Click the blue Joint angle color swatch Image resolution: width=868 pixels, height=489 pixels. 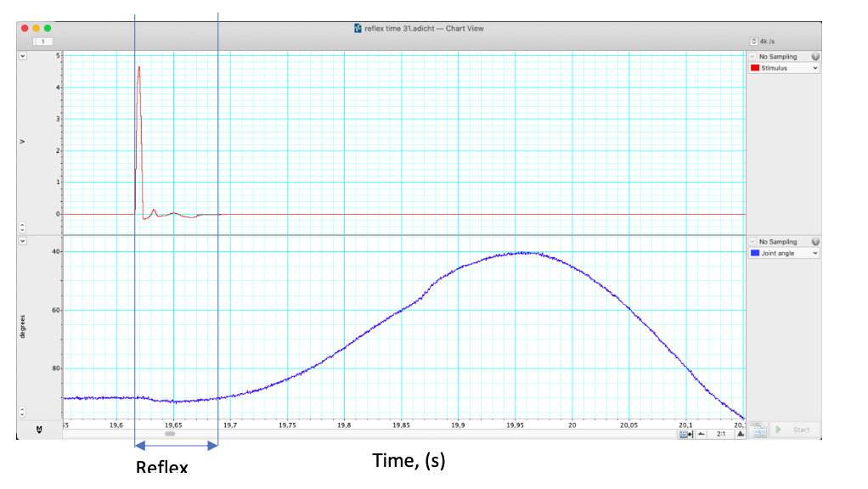click(755, 253)
